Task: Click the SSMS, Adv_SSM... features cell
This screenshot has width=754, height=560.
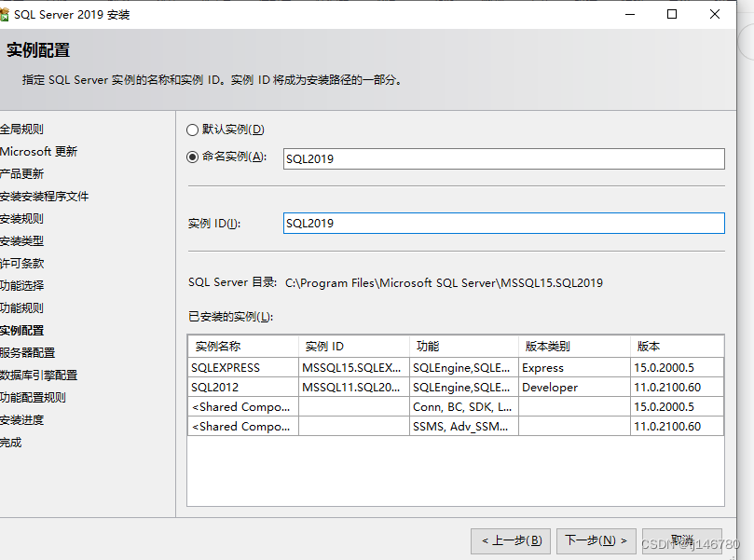Action: [x=464, y=427]
